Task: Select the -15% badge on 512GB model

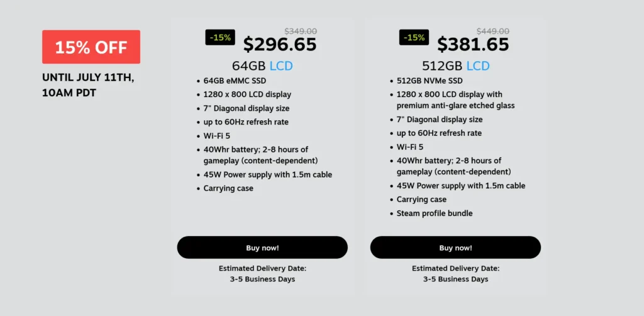Action: (x=414, y=37)
